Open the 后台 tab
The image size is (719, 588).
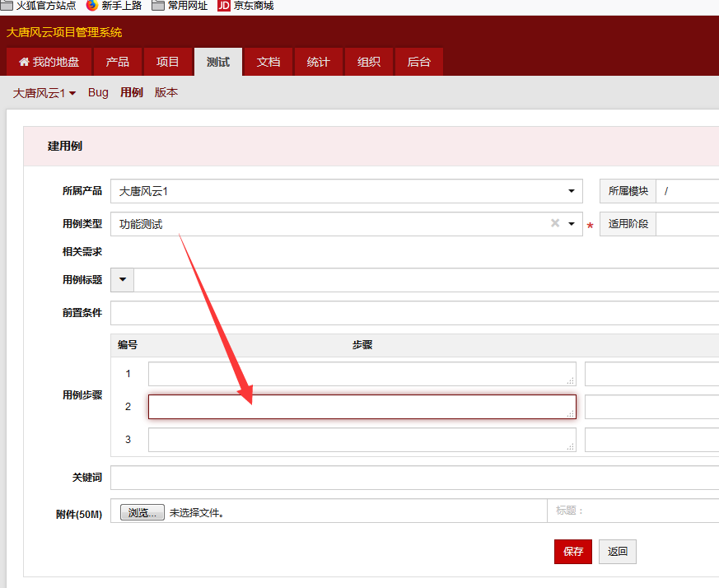[418, 62]
